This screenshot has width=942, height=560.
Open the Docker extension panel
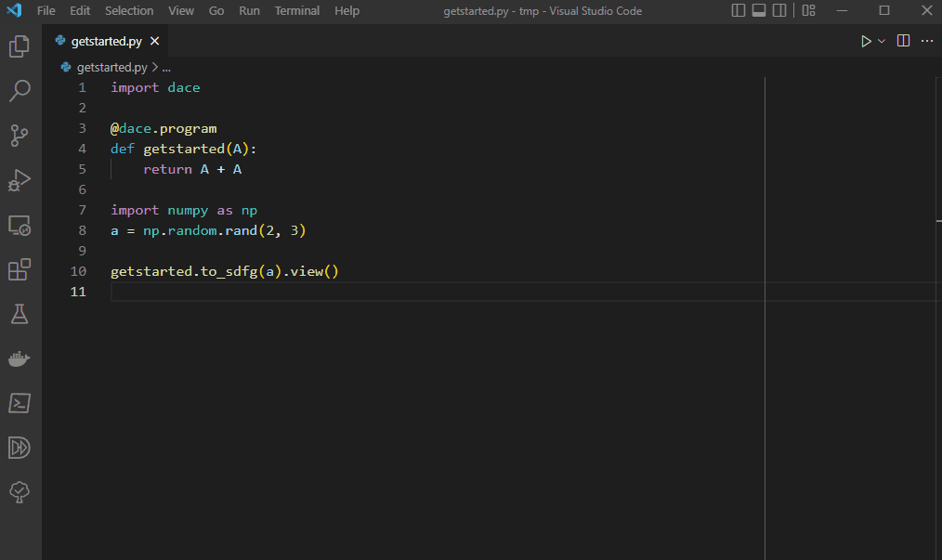coord(19,358)
